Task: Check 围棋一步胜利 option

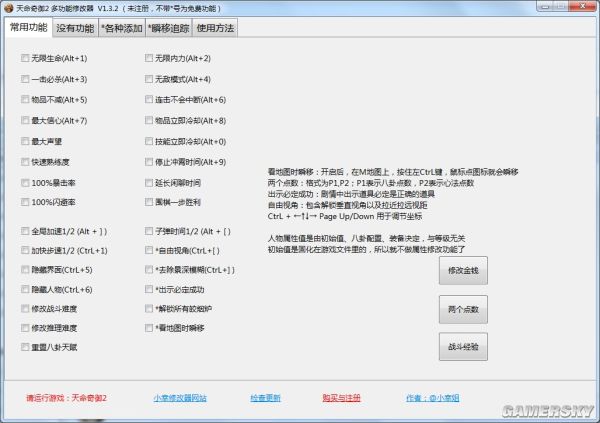Action: pyautogui.click(x=149, y=202)
